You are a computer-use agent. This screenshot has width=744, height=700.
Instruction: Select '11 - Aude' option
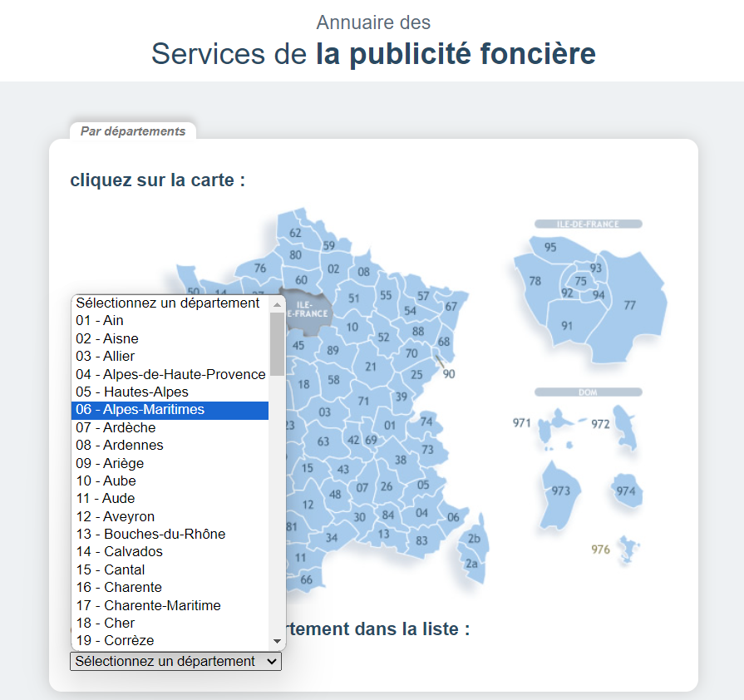170,498
